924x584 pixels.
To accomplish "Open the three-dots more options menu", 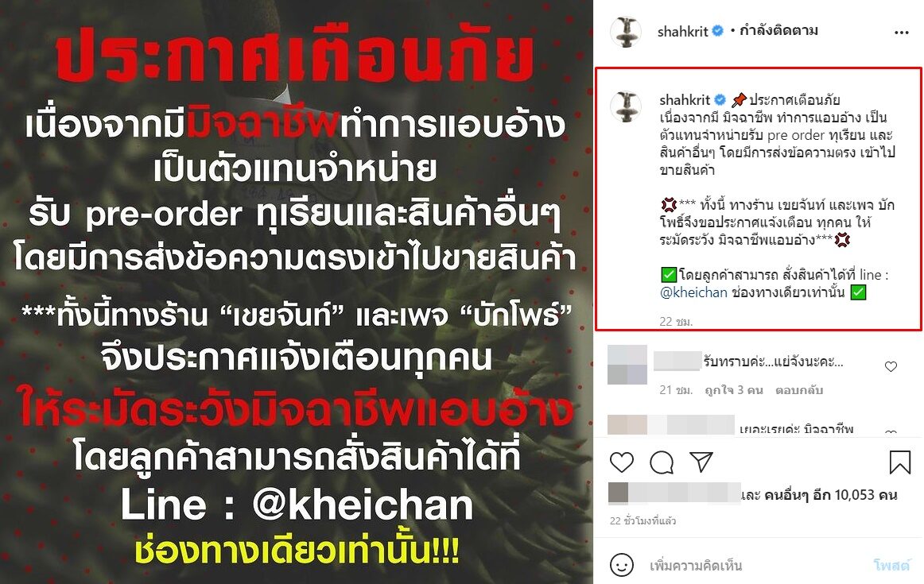I will coord(901,33).
